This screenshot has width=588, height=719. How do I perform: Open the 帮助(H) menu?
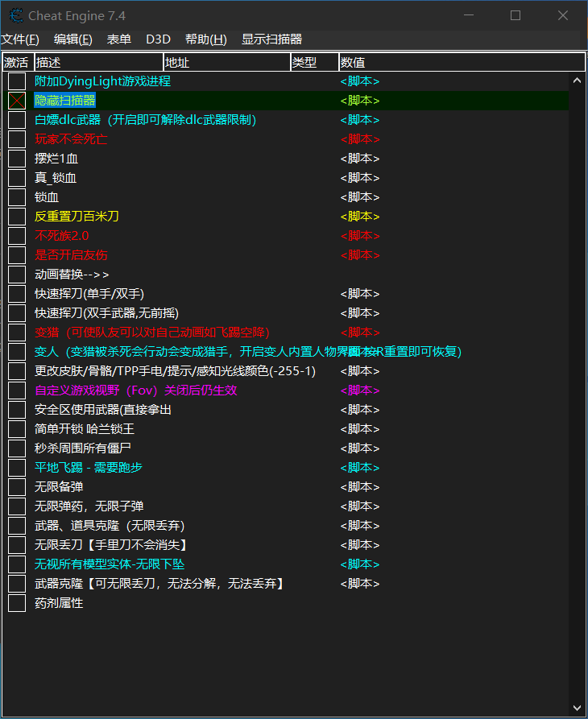(206, 39)
